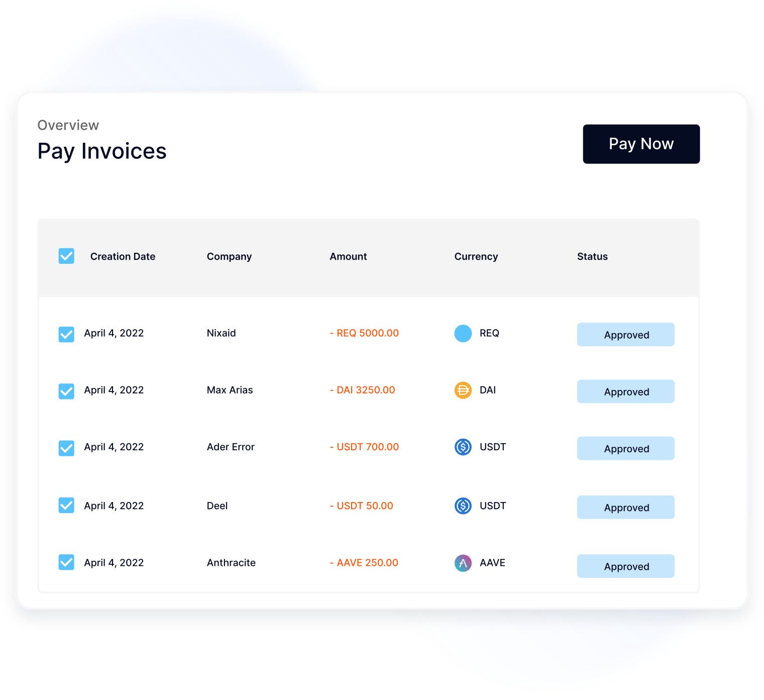
Task: Click the dollar symbol icon in Deel's currency
Action: point(462,506)
